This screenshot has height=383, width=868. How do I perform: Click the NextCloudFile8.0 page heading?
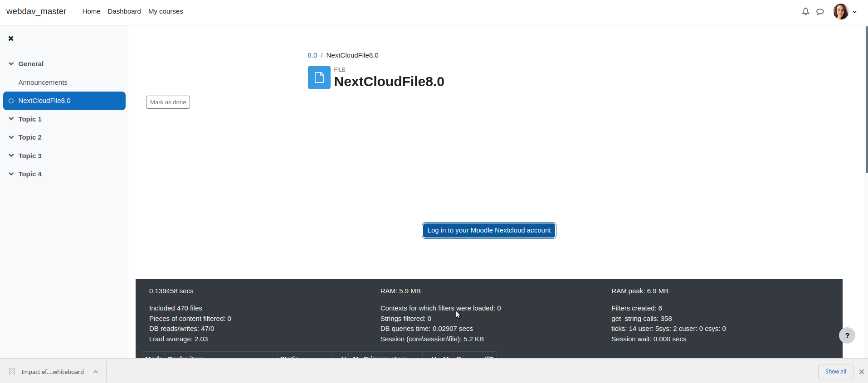[389, 82]
